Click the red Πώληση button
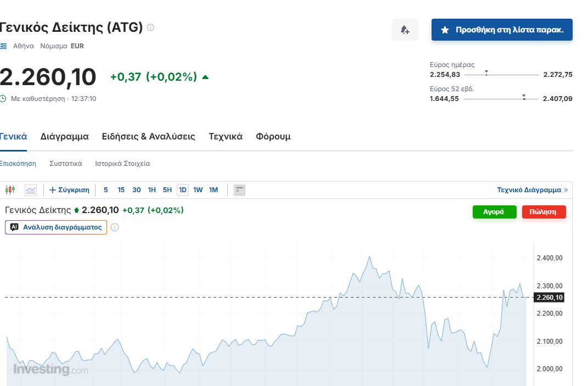Screen dimensions: 588x386 click(x=544, y=212)
